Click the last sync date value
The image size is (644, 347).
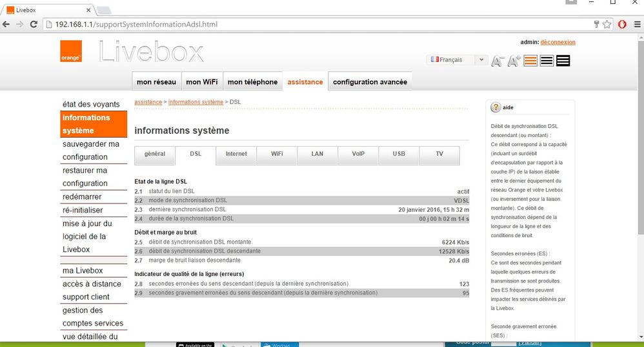point(434,209)
